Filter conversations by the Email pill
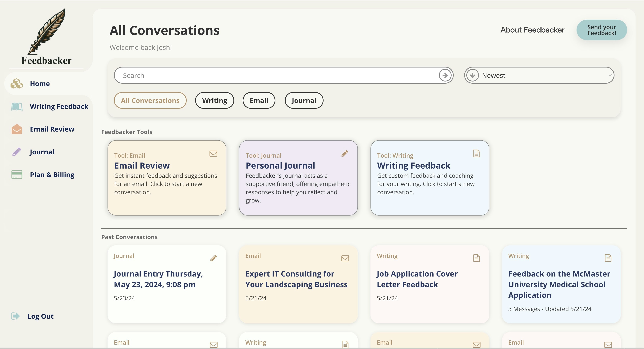 pos(259,100)
